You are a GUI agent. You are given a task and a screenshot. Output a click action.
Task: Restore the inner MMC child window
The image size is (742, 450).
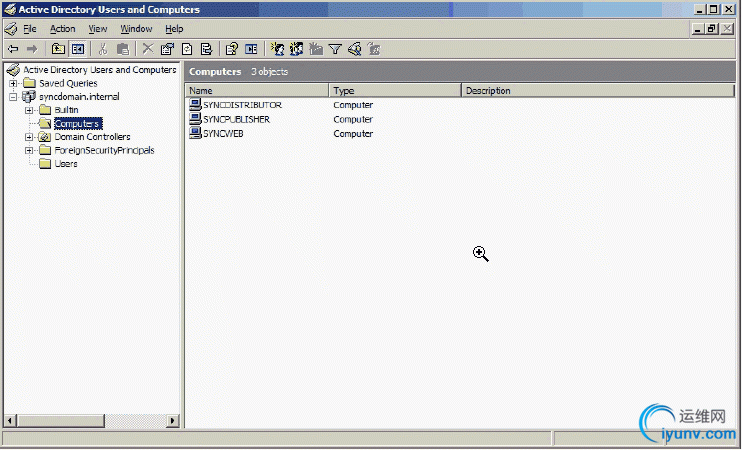click(712, 29)
